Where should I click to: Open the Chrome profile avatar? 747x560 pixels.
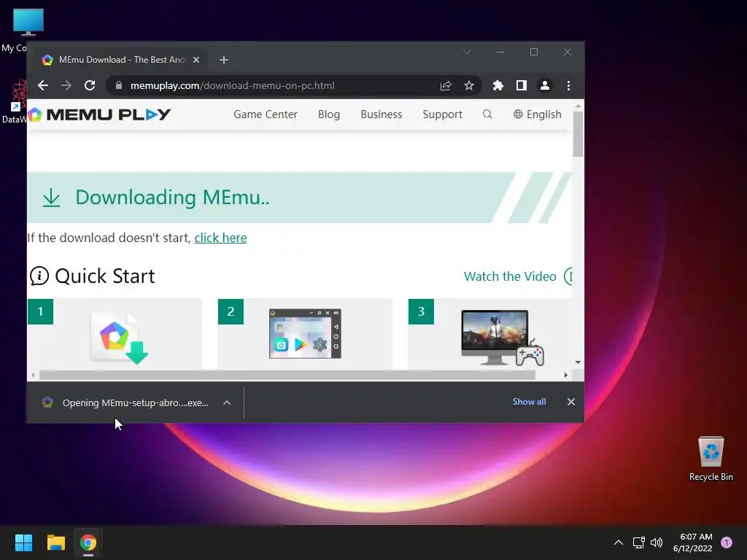(x=544, y=86)
